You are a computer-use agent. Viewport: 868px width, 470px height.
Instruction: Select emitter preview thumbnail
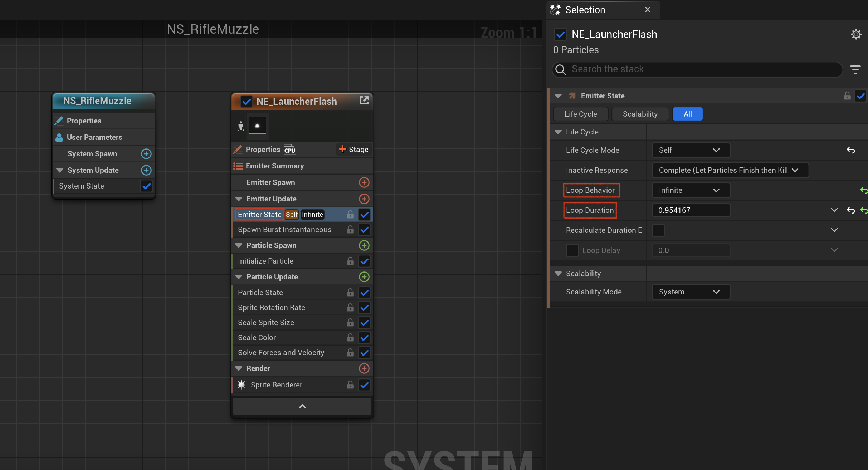pyautogui.click(x=257, y=126)
